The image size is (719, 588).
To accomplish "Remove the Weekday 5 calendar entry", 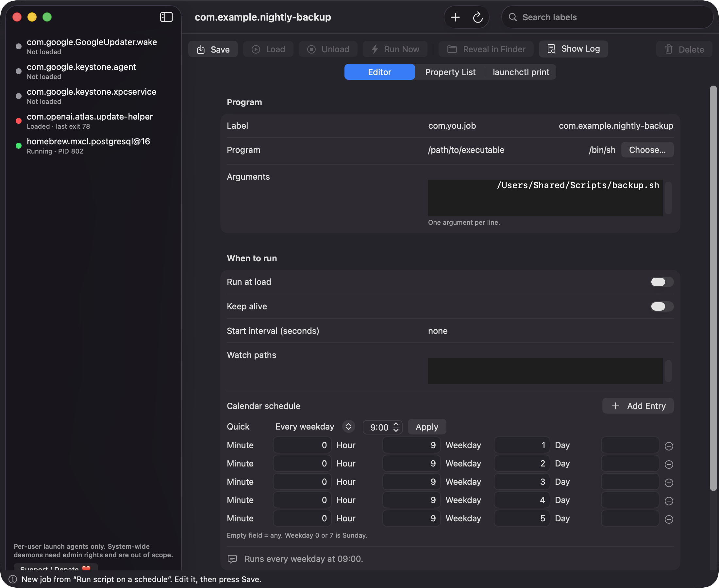I will [x=669, y=519].
